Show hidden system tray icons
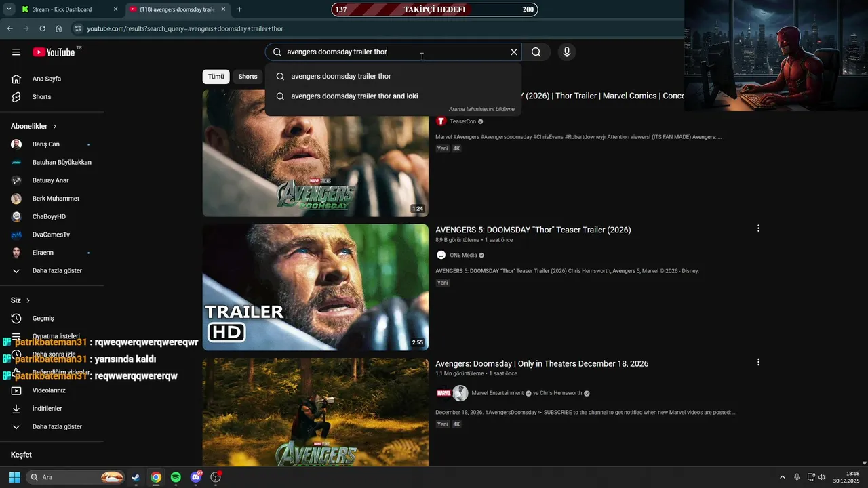The image size is (868, 488). click(782, 477)
